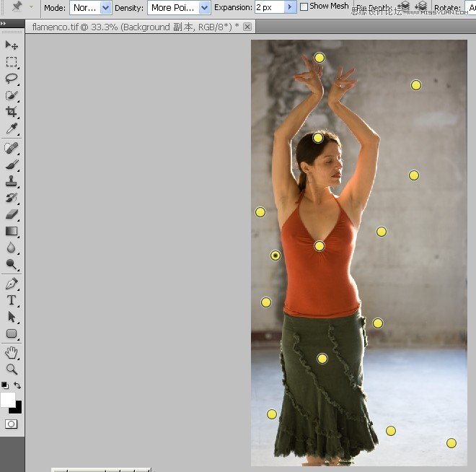Select the pin on the dancer's head

[318, 138]
